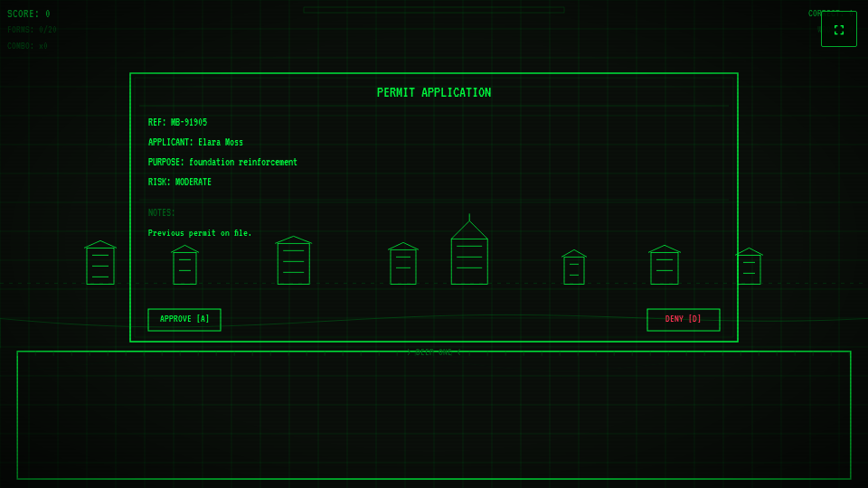868x488 pixels.
Task: Select the REF: MB-91905 line
Action: pyautogui.click(x=177, y=122)
